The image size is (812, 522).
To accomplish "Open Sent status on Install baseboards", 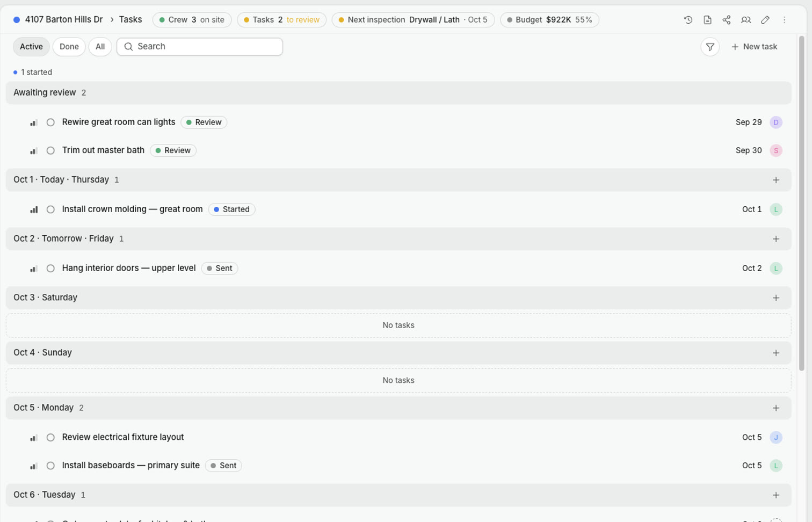I will 223,466.
